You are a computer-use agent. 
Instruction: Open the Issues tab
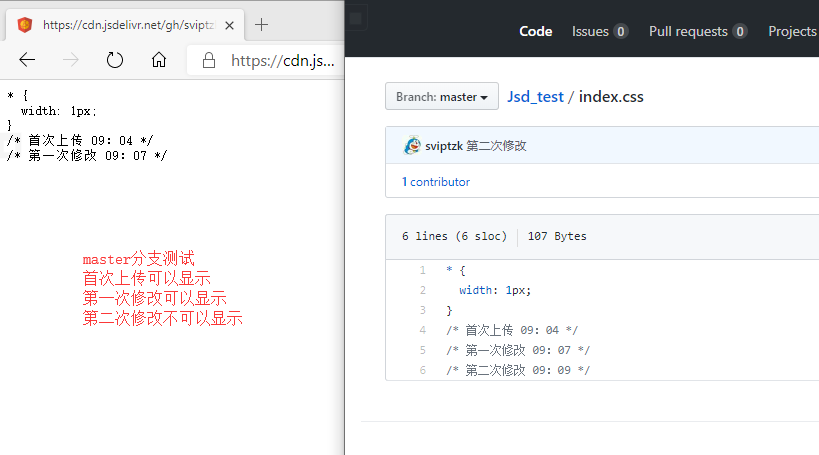point(599,31)
